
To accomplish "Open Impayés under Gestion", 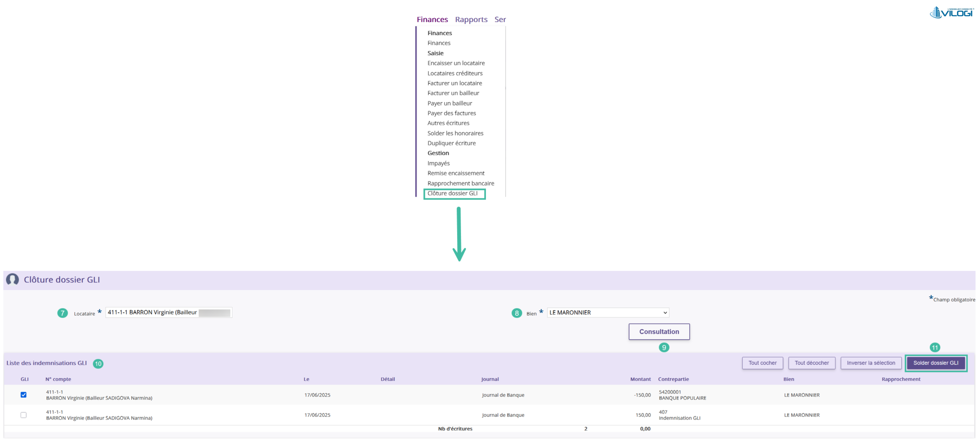I will coord(438,163).
